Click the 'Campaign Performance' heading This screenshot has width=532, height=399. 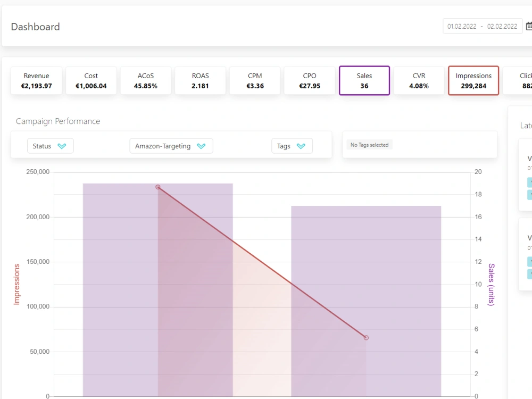(58, 121)
